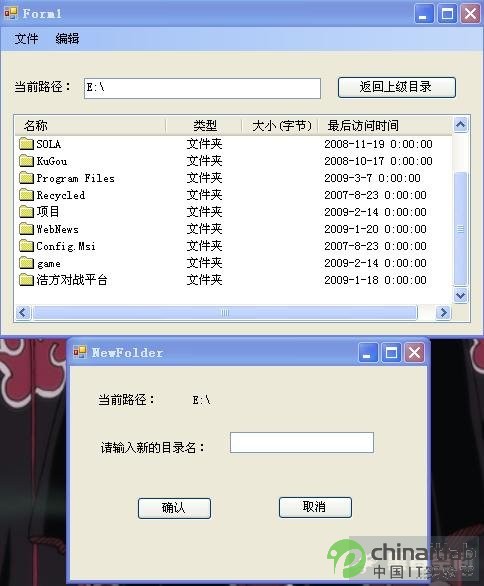Select the game folder icon
Screen dimensions: 484x586
pos(26,263)
